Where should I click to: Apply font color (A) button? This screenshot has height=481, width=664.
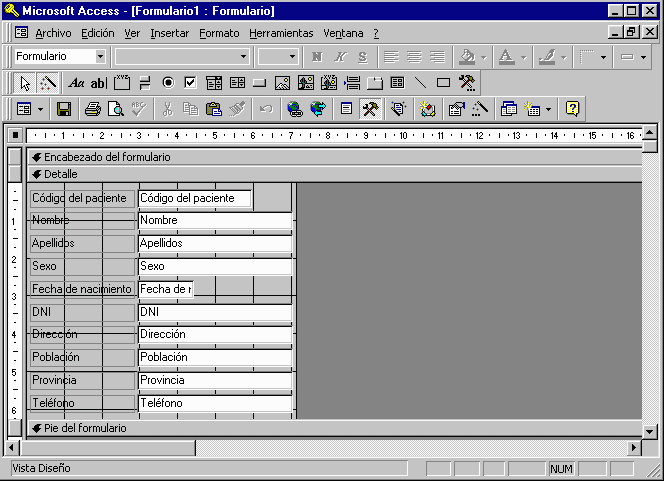[x=507, y=57]
